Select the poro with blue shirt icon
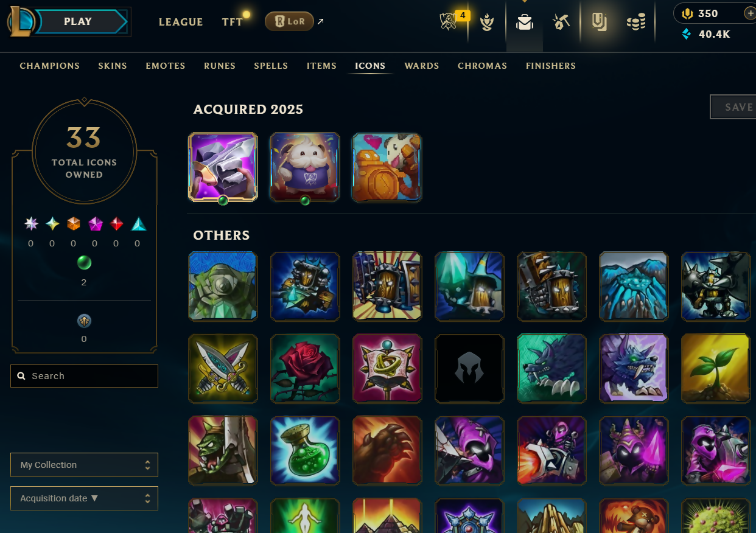Image resolution: width=756 pixels, height=533 pixels. [305, 167]
